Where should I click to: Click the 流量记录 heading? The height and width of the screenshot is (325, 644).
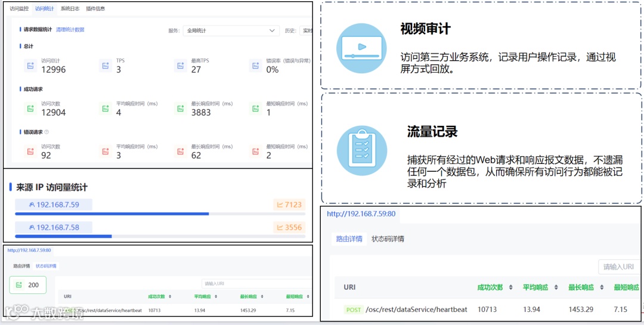(432, 131)
